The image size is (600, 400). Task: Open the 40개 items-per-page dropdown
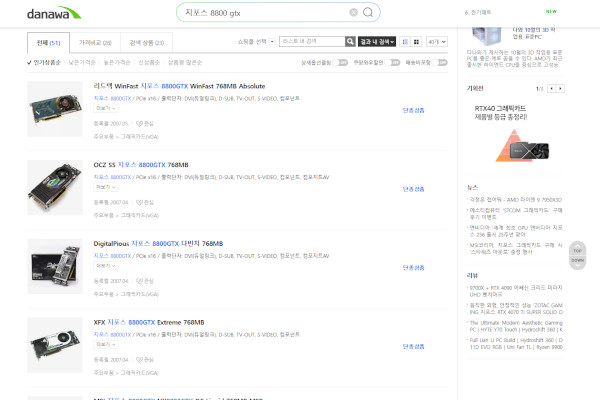(x=437, y=42)
